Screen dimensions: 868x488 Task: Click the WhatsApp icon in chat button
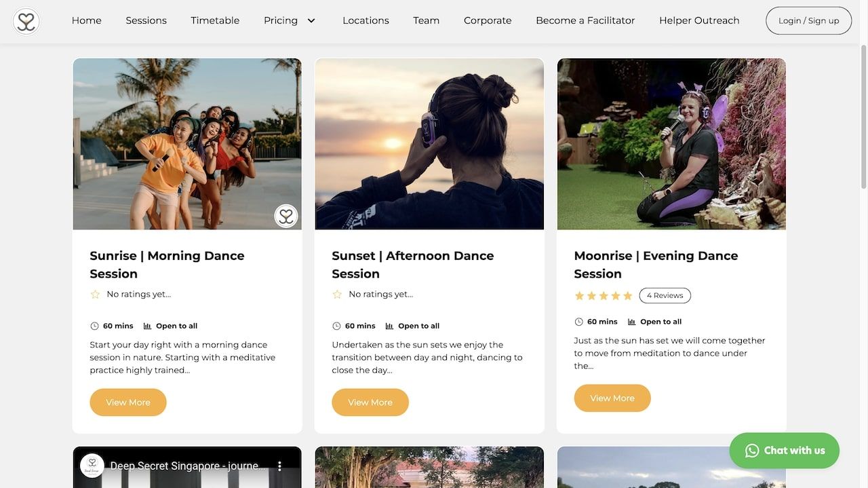click(x=752, y=451)
